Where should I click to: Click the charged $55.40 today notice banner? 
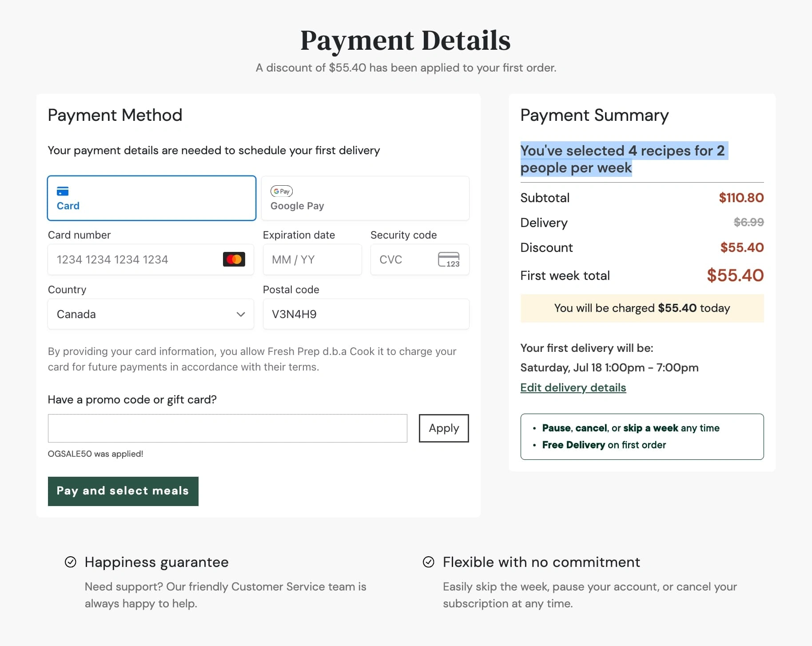click(x=642, y=308)
